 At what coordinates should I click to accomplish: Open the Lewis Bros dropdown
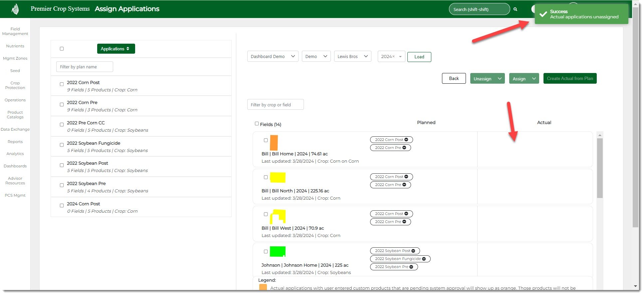(x=352, y=57)
